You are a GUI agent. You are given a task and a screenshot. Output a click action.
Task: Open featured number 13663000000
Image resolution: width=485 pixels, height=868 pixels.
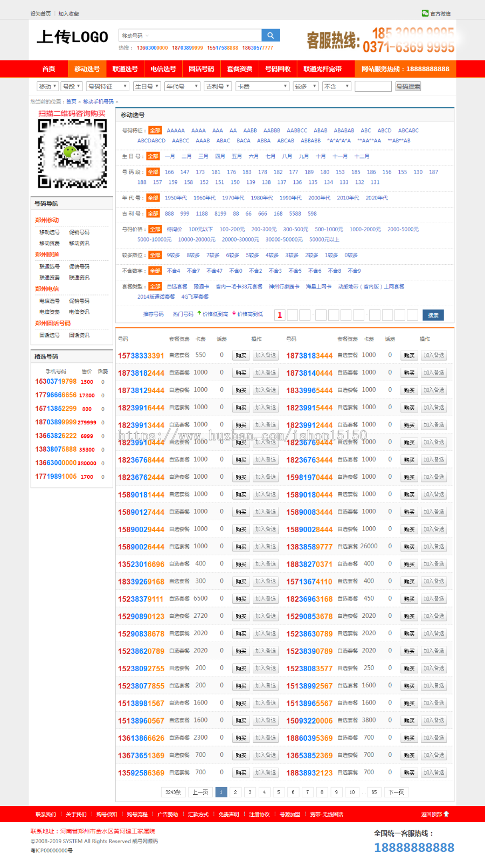tap(56, 463)
